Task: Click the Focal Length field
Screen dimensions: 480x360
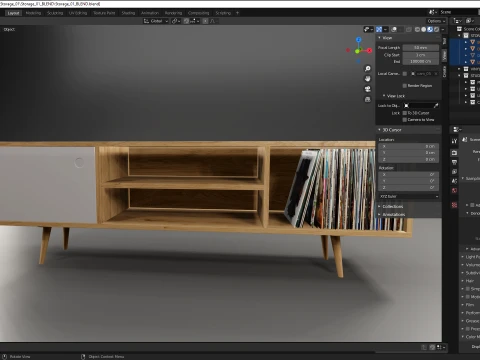Action: (x=421, y=48)
